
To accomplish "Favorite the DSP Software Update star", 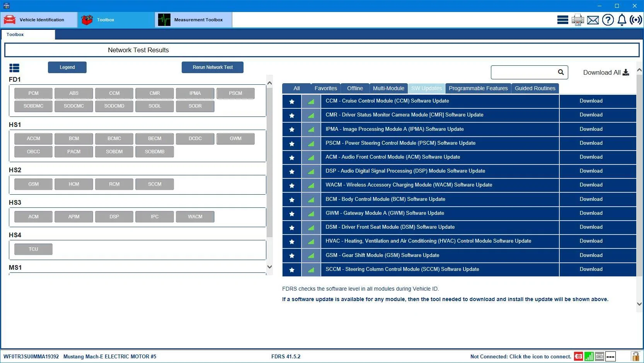I will [292, 171].
